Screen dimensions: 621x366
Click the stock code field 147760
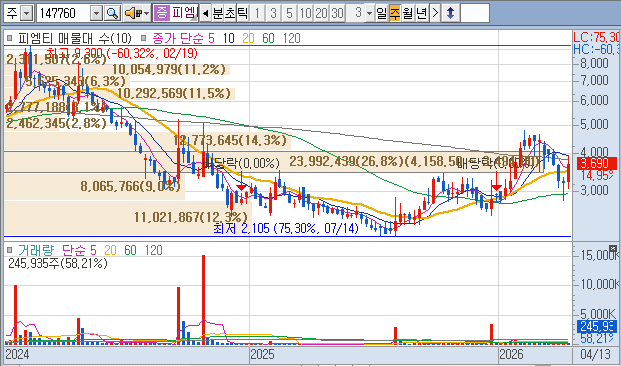[64, 14]
